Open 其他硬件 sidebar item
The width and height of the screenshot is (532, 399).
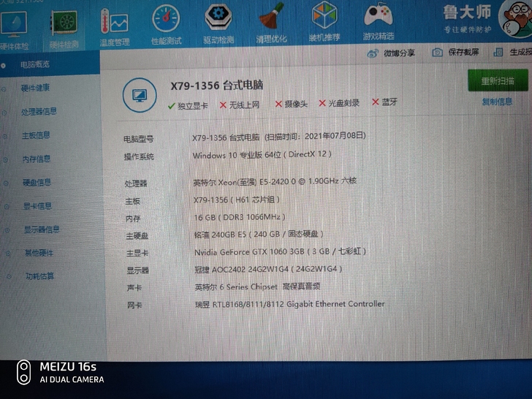39,253
